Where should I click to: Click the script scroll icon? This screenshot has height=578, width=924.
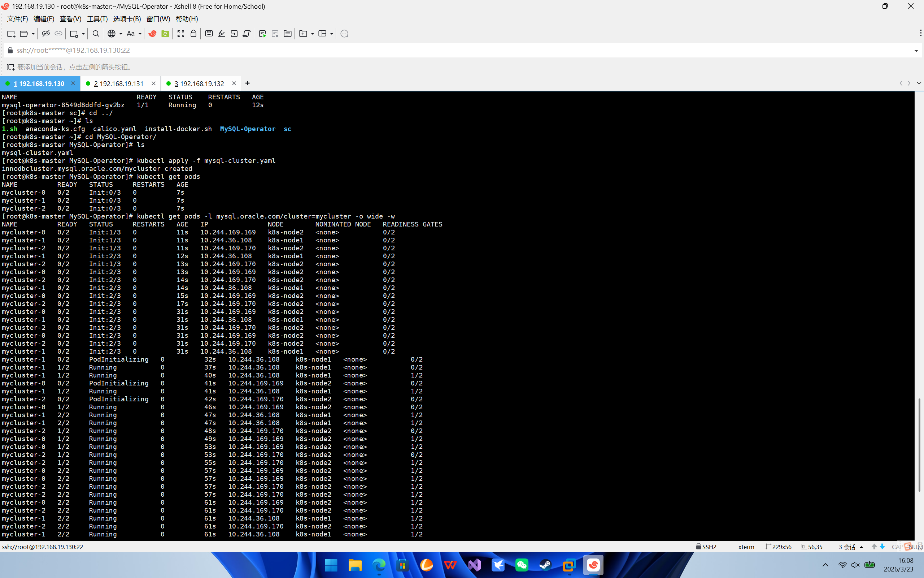click(247, 34)
